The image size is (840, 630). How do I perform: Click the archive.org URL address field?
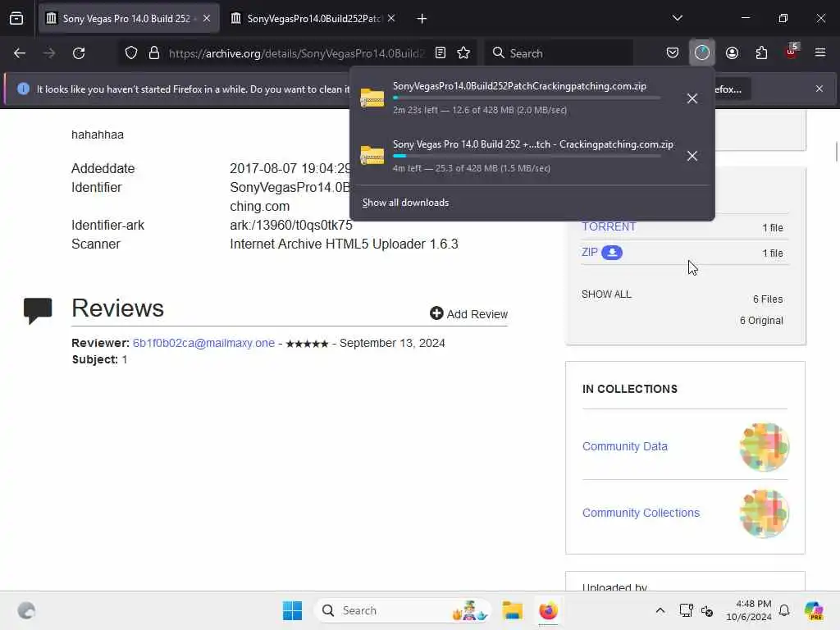coord(296,53)
